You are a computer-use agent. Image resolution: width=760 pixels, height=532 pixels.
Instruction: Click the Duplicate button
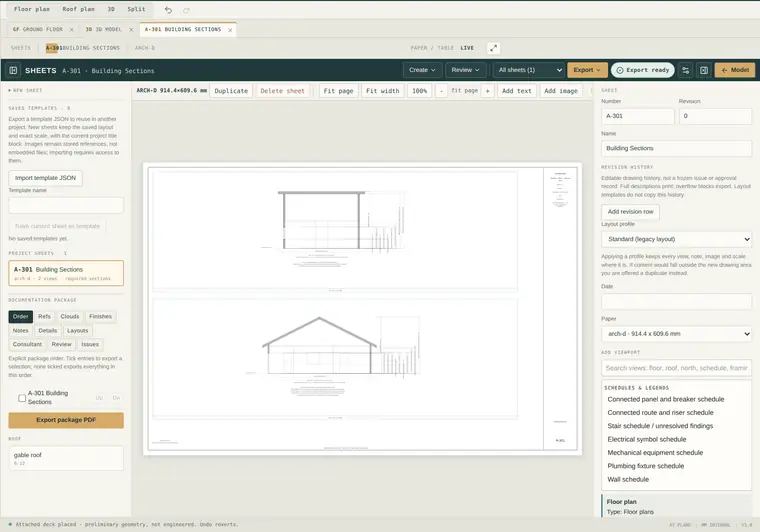(231, 91)
